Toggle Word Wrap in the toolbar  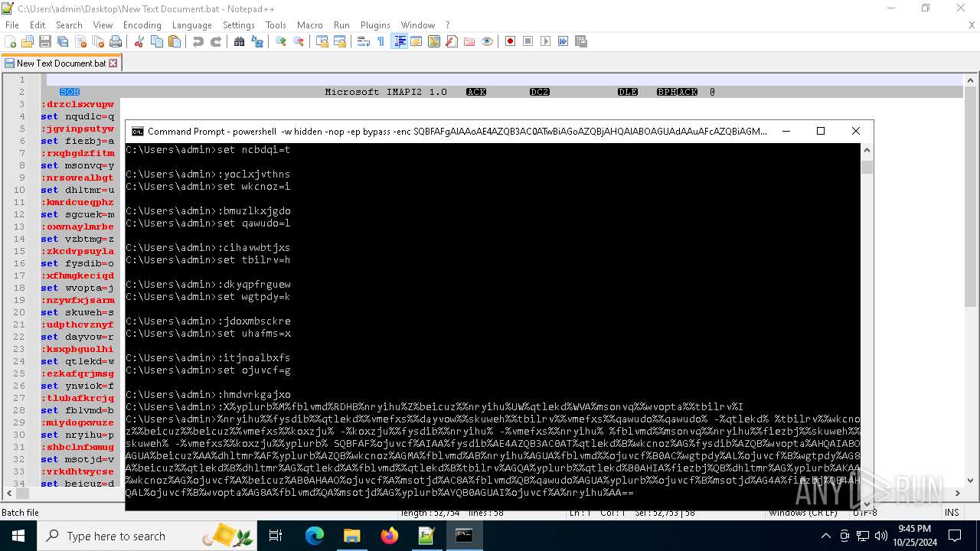point(364,41)
